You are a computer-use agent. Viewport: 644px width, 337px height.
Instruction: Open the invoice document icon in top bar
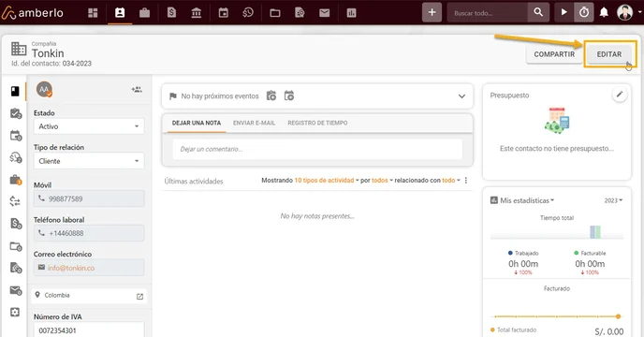coord(171,13)
